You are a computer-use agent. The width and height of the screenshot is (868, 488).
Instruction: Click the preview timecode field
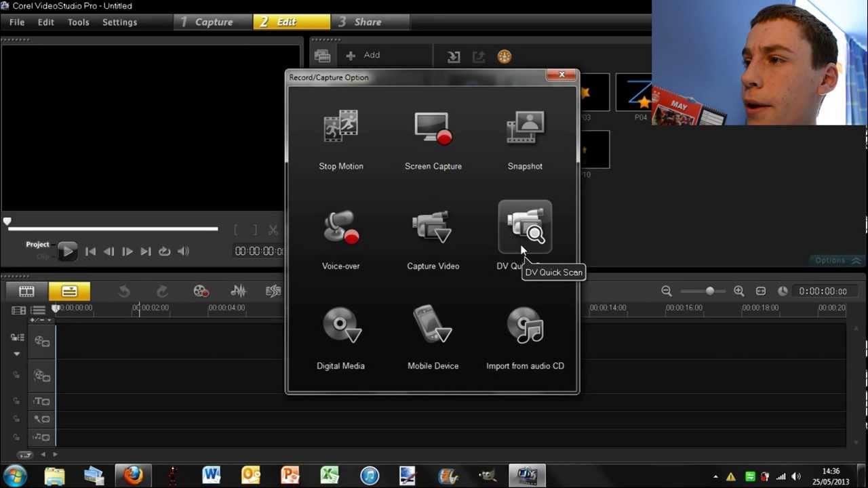pos(258,251)
